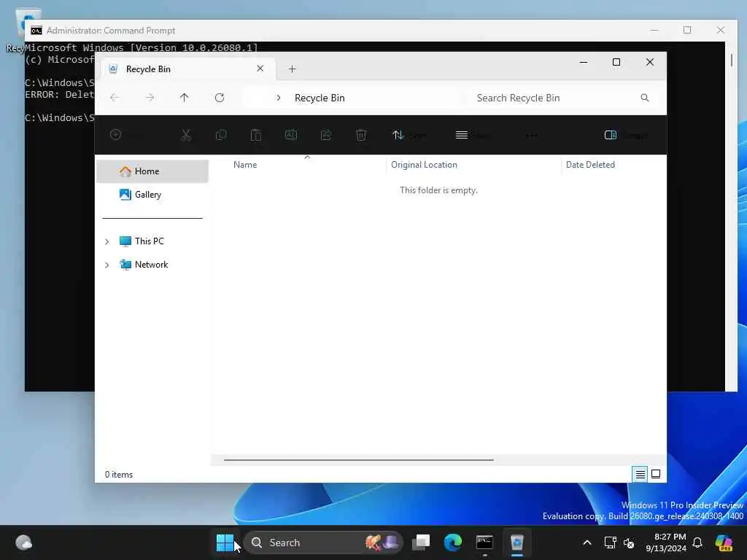Click the Cut scissors icon
Image resolution: width=747 pixels, height=560 pixels.
click(x=186, y=135)
